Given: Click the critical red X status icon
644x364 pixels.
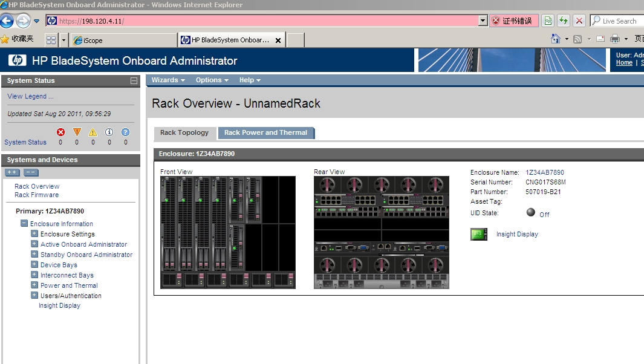Looking at the screenshot, I should pyautogui.click(x=61, y=132).
